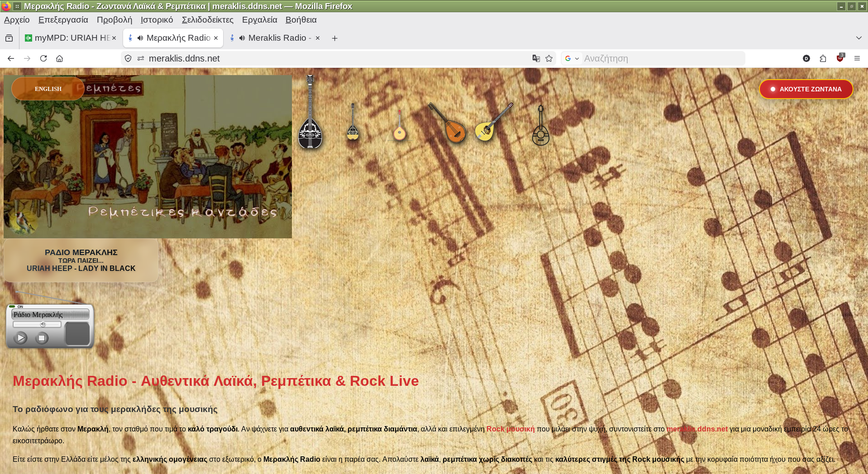868x474 pixels.
Task: Expand the list all tabs chevron
Action: [x=858, y=38]
